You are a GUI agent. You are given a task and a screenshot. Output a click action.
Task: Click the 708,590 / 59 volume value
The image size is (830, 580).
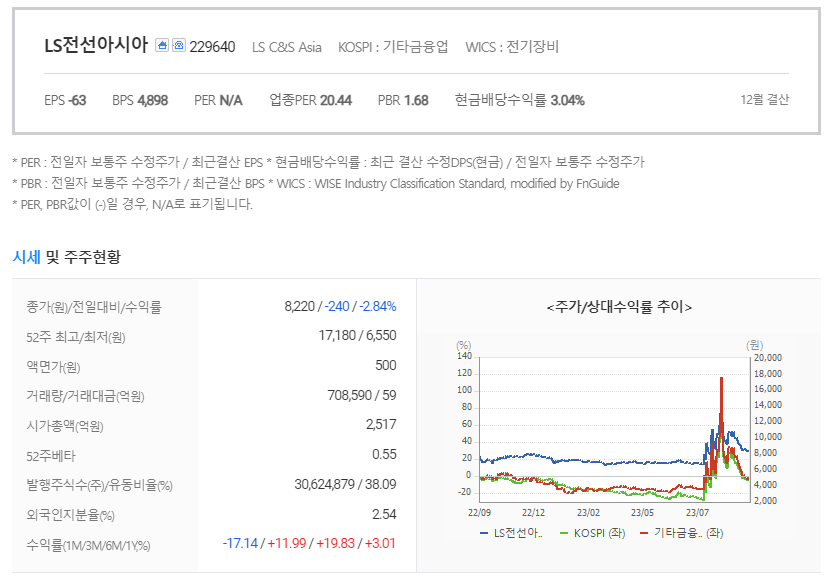point(362,395)
